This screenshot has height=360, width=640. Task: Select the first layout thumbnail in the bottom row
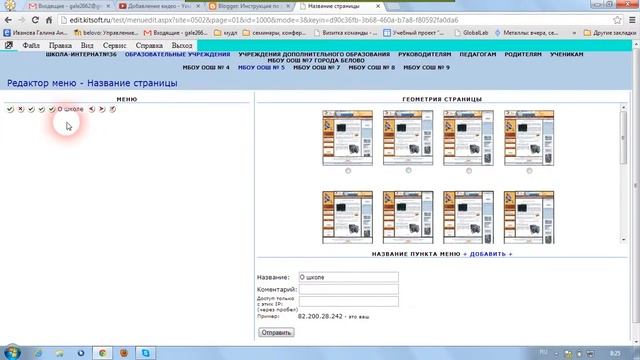pos(347,217)
